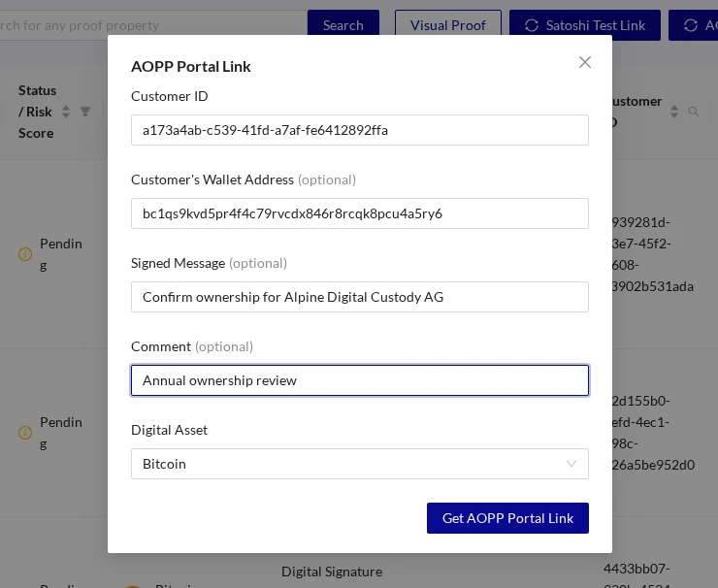Click the 'Digital Signature' table cell
The image size is (718, 588).
coord(332,572)
